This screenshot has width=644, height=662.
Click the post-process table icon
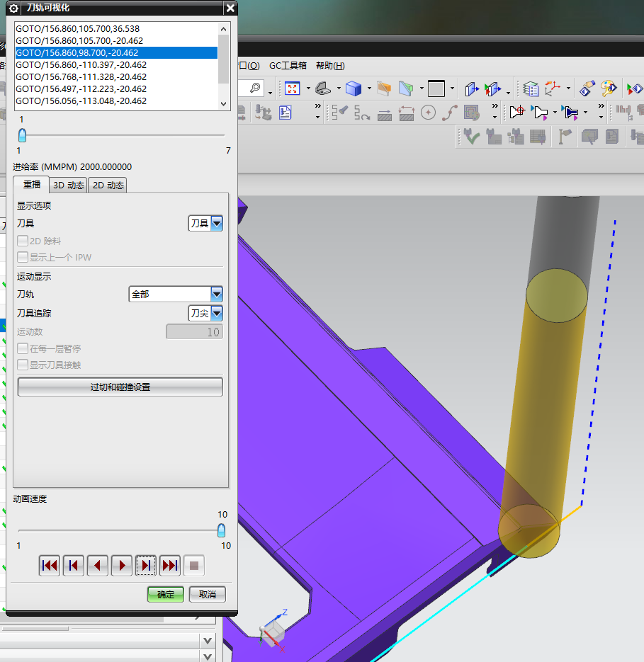point(538,137)
